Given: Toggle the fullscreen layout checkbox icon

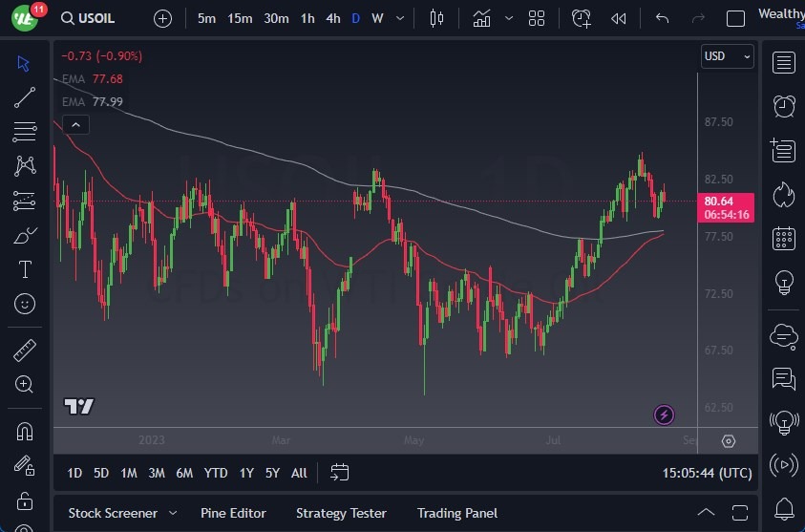Looking at the screenshot, I should click(735, 18).
